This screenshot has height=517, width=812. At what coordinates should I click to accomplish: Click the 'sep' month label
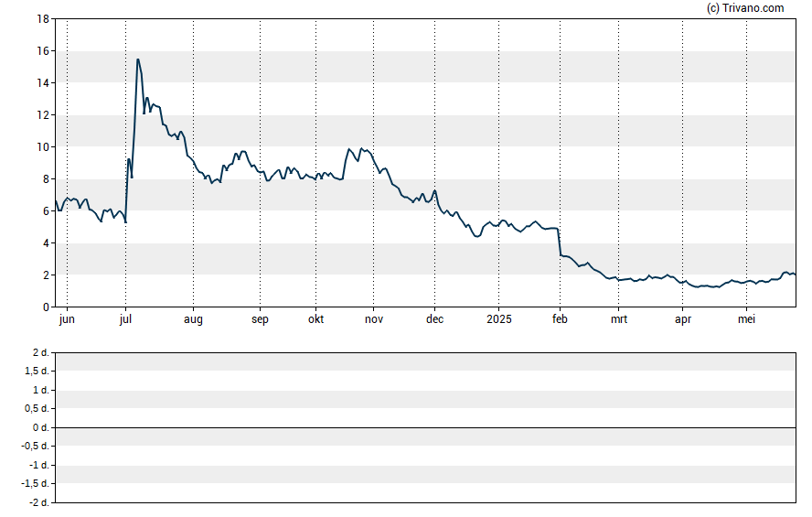(x=260, y=319)
